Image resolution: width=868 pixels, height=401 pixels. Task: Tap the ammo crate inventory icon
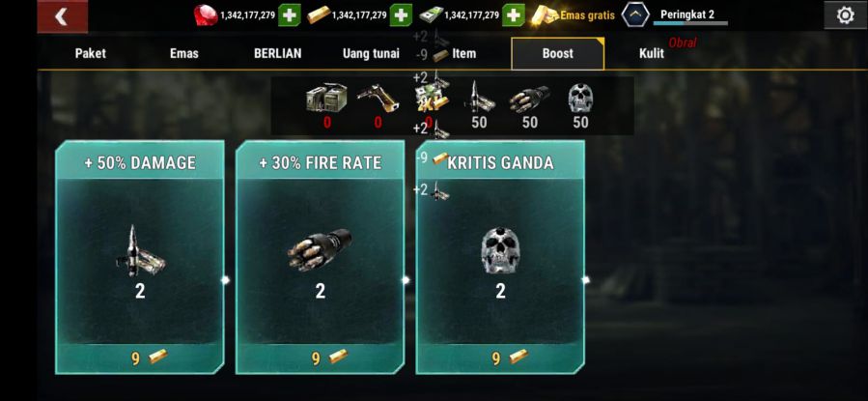pos(325,98)
